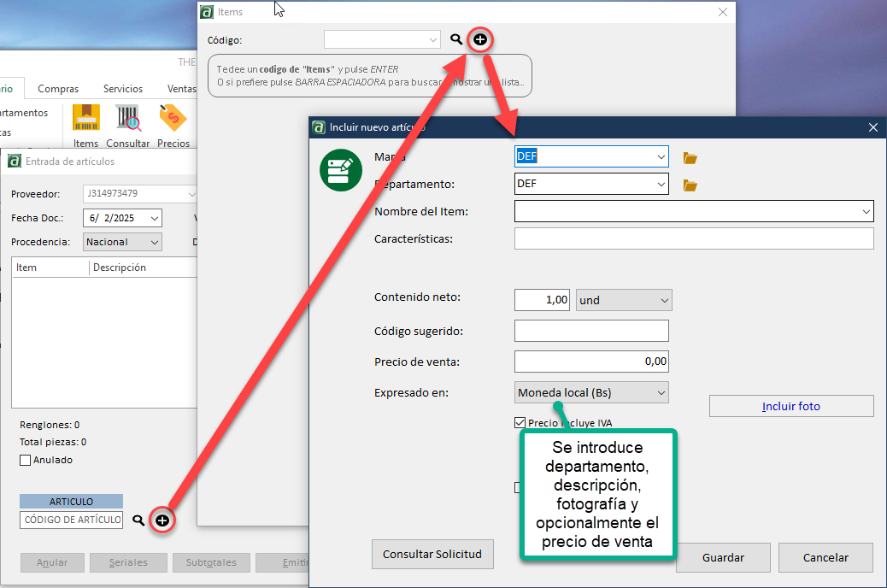Click the Items ribbon icon
The width and height of the screenshot is (887, 588).
[85, 118]
